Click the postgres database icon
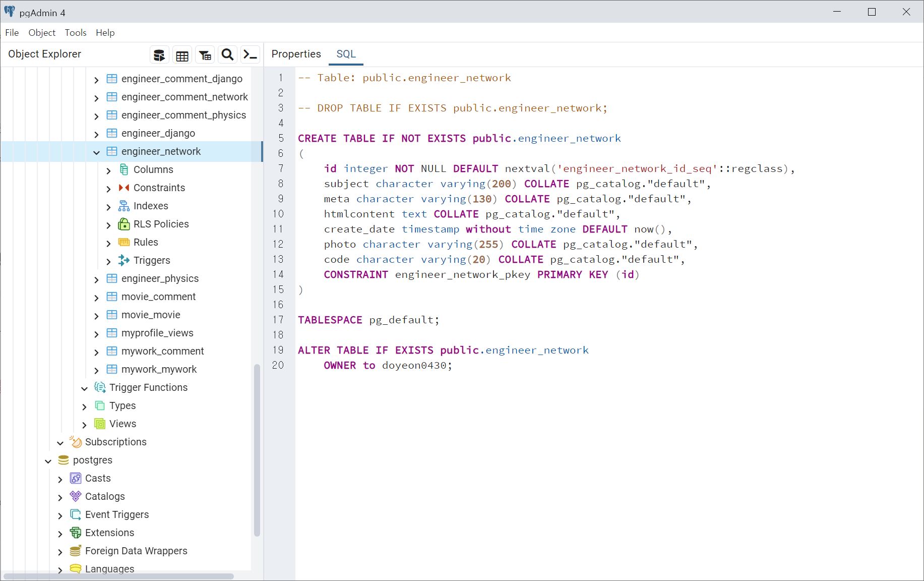Screen dimensions: 924x581 click(64, 460)
